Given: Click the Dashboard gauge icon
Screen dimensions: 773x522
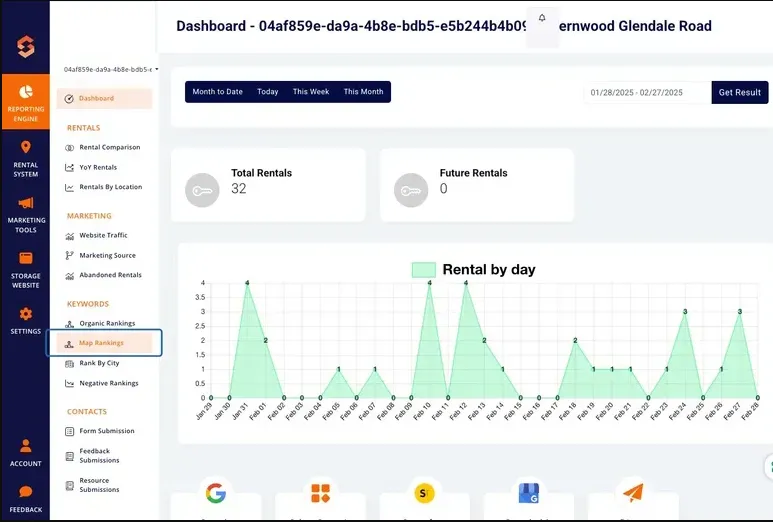Looking at the screenshot, I should click(x=69, y=99).
